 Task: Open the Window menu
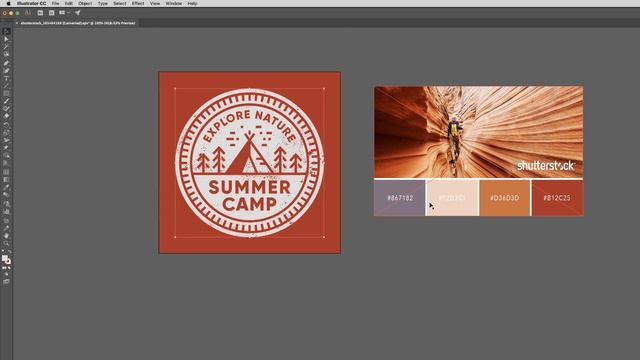tap(173, 3)
